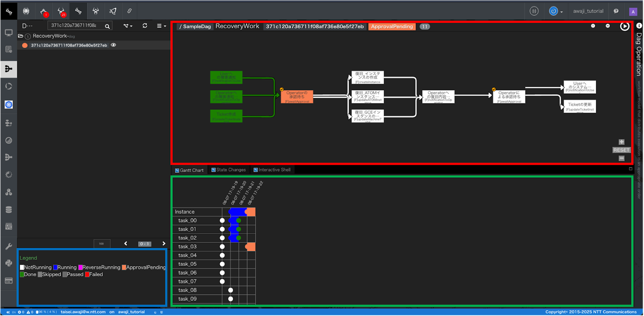Toggle eye icon for instance 371c120a

[114, 45]
